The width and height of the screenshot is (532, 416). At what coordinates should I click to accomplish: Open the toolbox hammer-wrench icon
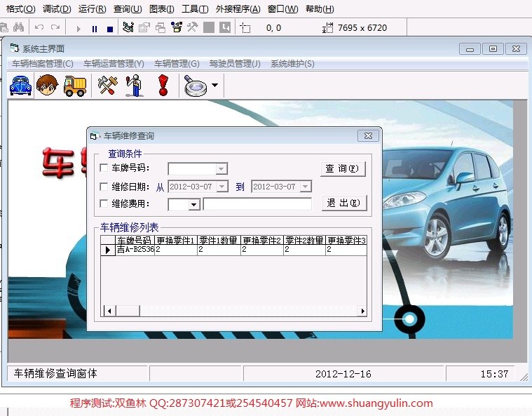pyautogui.click(x=192, y=27)
